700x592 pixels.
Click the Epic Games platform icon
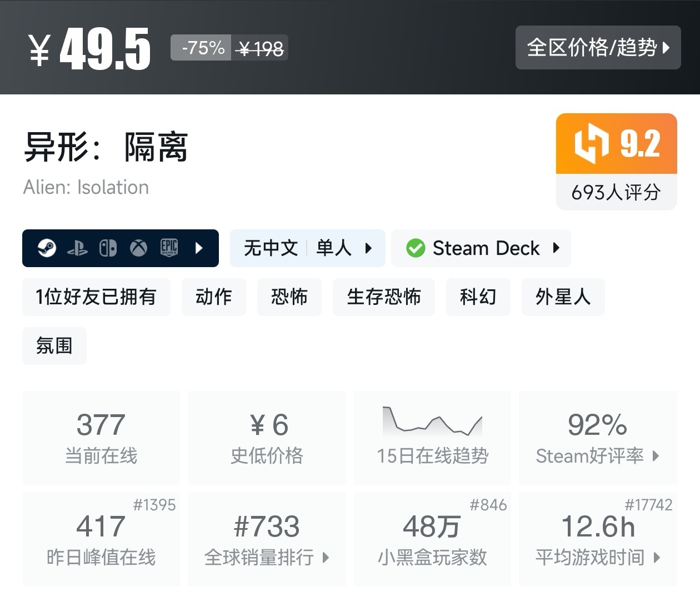click(x=169, y=248)
